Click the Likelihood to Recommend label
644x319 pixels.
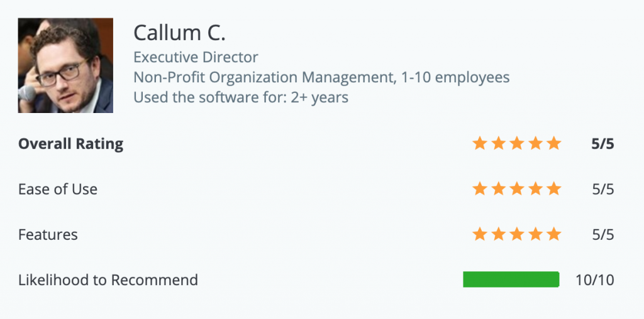click(108, 280)
